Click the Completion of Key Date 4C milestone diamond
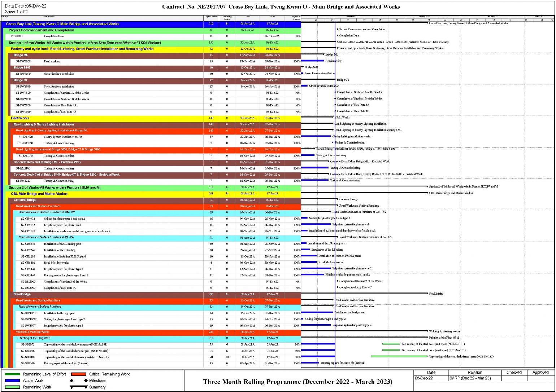The height and width of the screenshot is (392, 556). click(338, 287)
